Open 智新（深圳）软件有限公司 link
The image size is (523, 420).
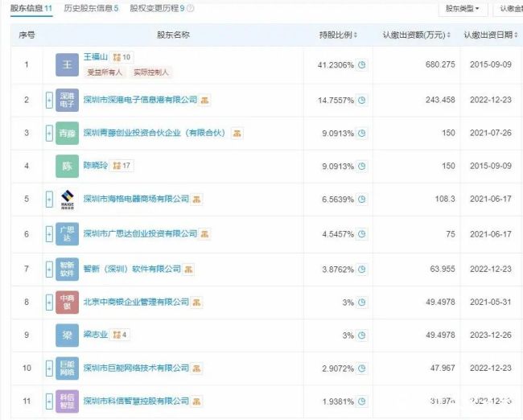[x=132, y=269]
